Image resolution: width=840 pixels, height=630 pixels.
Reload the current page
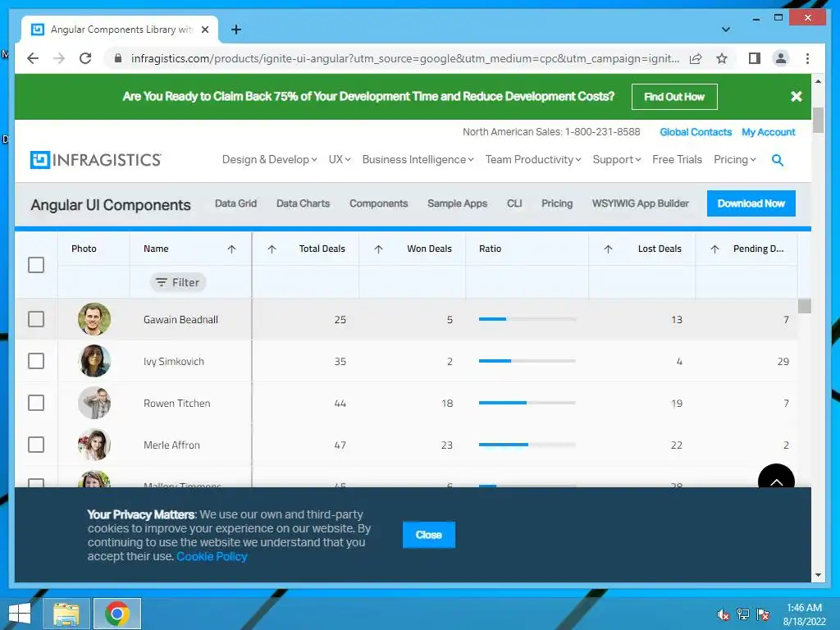tap(85, 58)
